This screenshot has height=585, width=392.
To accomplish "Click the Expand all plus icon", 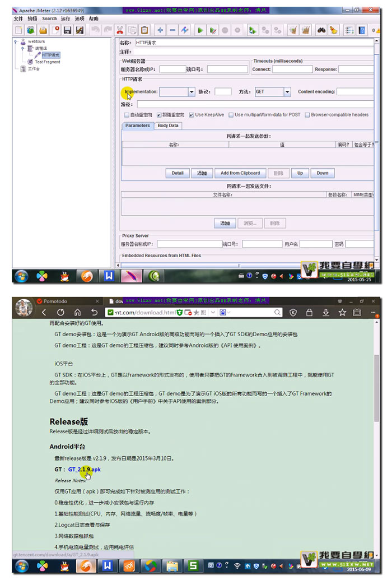I will click(160, 30).
